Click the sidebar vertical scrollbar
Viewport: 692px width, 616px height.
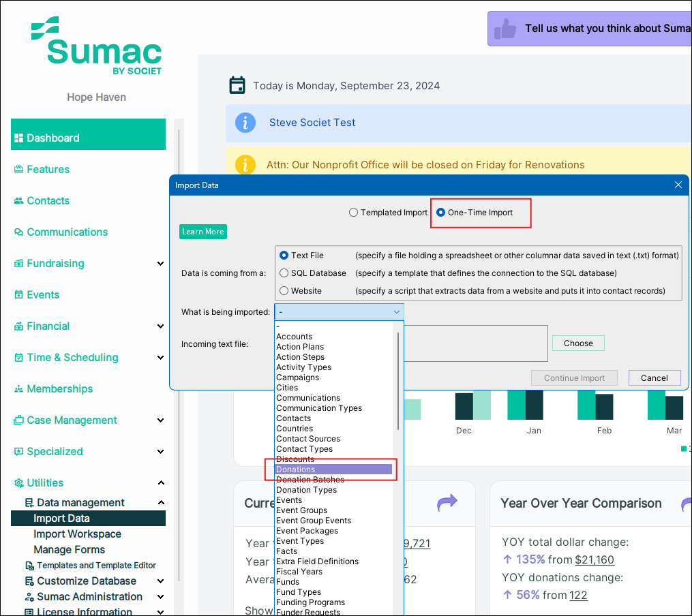pos(179,355)
